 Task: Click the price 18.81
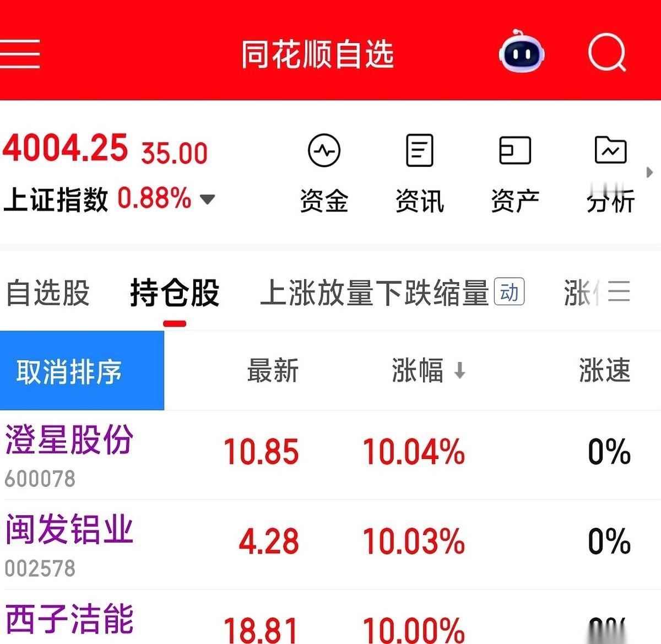pyautogui.click(x=261, y=630)
